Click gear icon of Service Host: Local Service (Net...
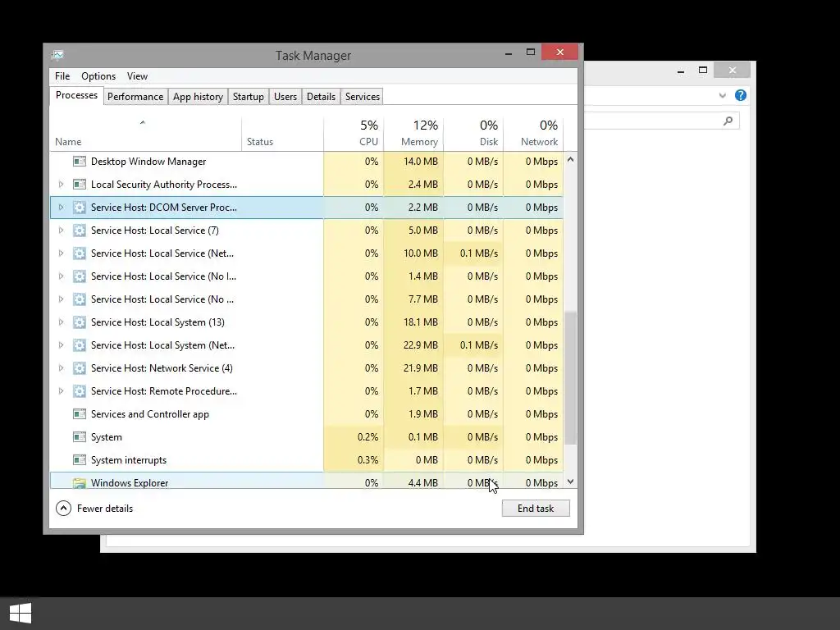 click(x=80, y=253)
